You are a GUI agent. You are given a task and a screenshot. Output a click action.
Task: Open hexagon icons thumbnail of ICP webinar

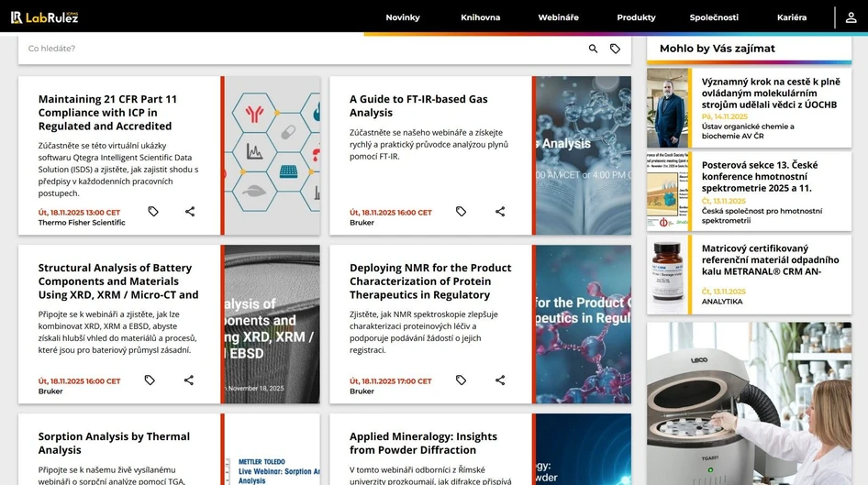point(273,155)
